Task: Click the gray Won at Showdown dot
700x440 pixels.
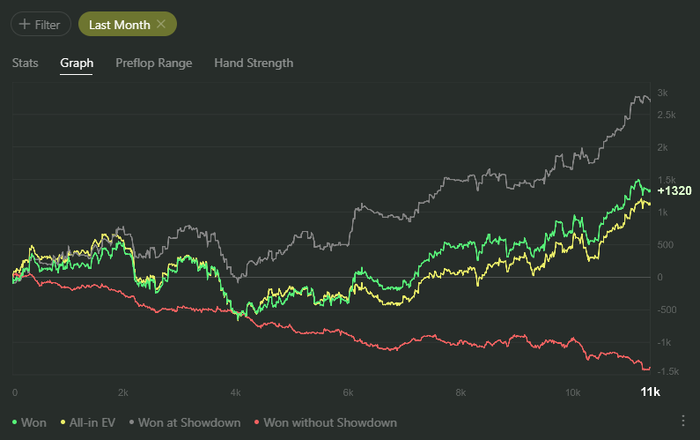Action: (131, 423)
